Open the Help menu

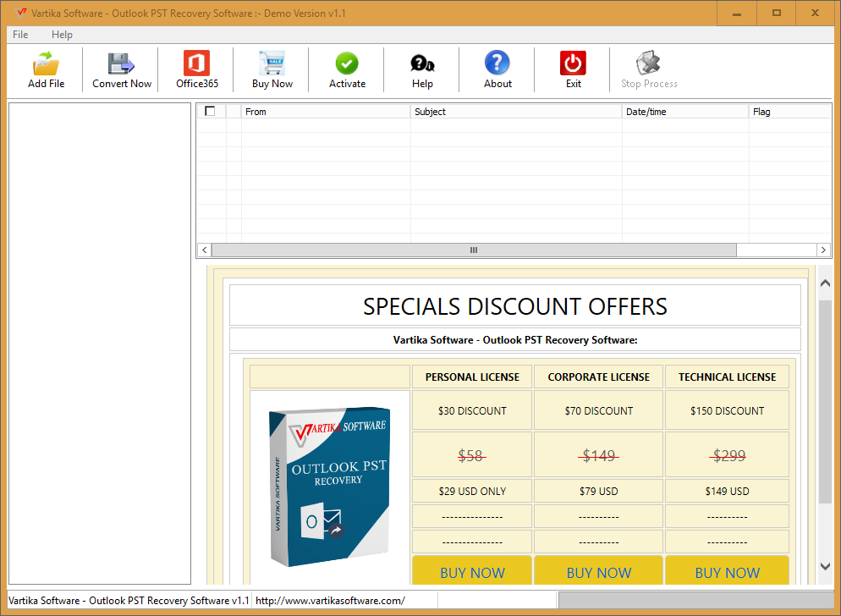click(62, 35)
